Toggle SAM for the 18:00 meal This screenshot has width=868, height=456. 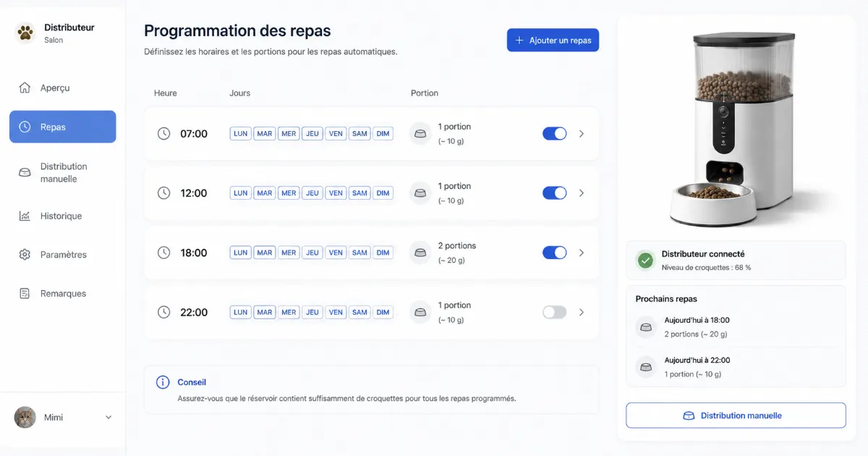[359, 253]
